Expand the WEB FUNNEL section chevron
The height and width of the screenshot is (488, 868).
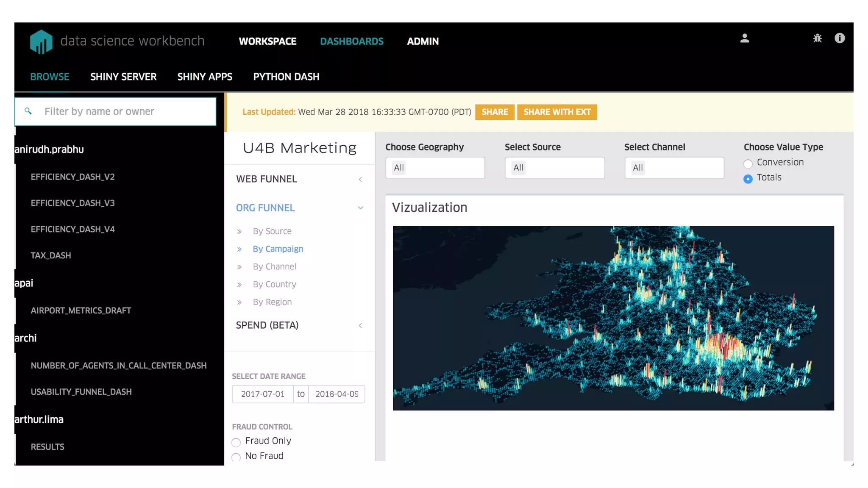point(360,180)
